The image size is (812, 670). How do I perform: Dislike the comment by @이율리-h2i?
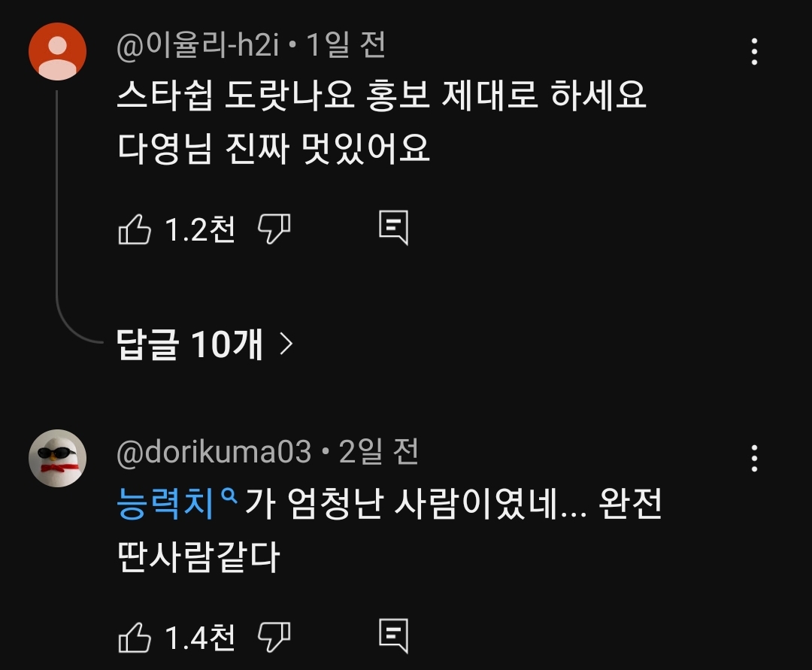(x=274, y=229)
